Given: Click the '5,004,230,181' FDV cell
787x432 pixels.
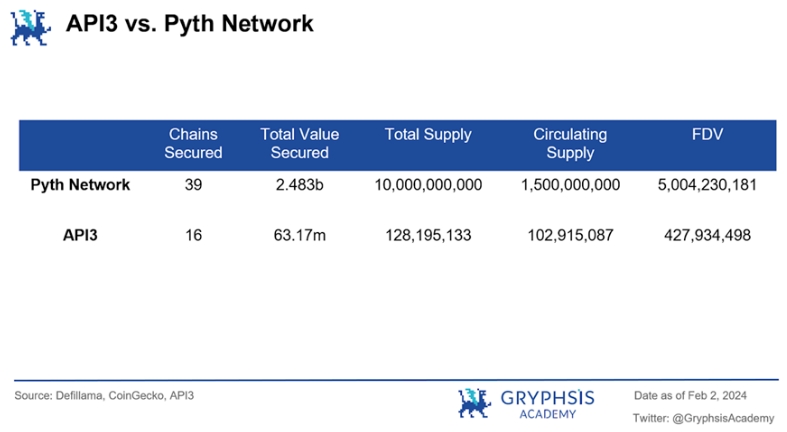Looking at the screenshot, I should pos(707,185).
